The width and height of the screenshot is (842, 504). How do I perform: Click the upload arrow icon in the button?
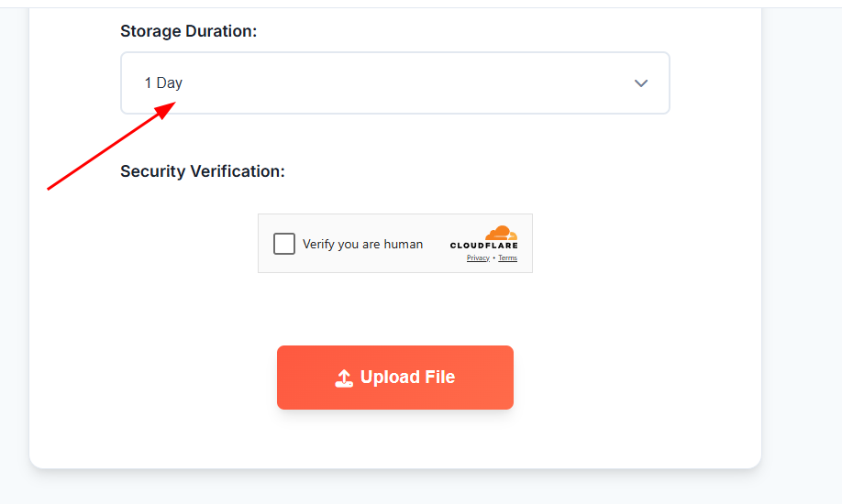point(344,378)
